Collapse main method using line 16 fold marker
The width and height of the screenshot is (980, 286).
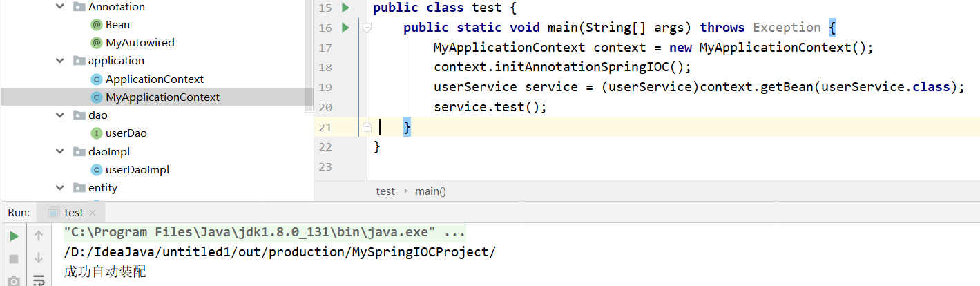367,28
